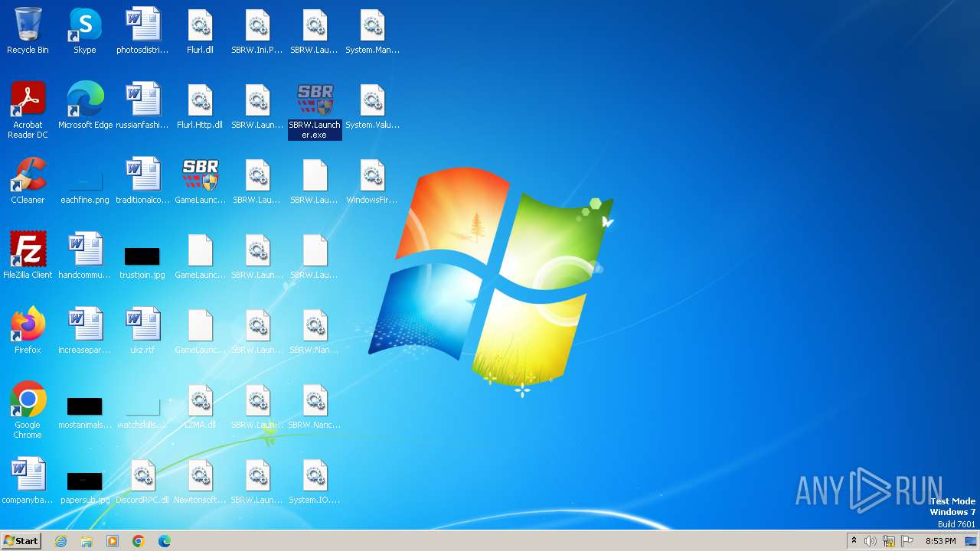Click the traditionalco... Word document
The width and height of the screenshot is (980, 551).
[142, 181]
